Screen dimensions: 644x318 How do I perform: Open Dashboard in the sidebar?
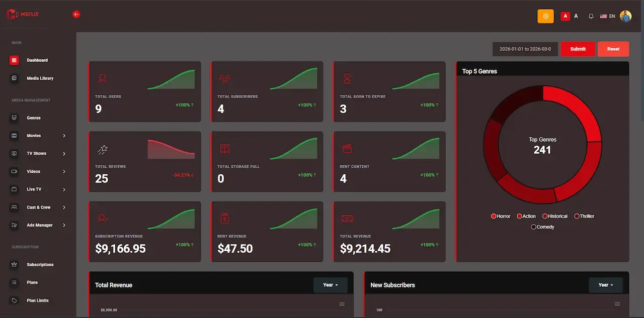pos(38,60)
